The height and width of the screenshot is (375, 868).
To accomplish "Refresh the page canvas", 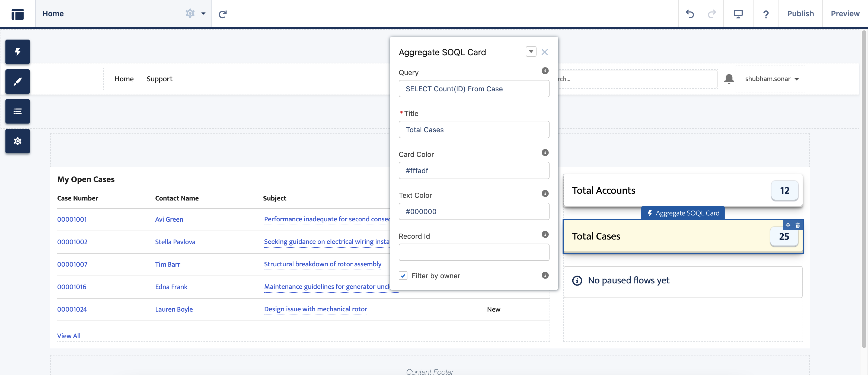I will 223,14.
